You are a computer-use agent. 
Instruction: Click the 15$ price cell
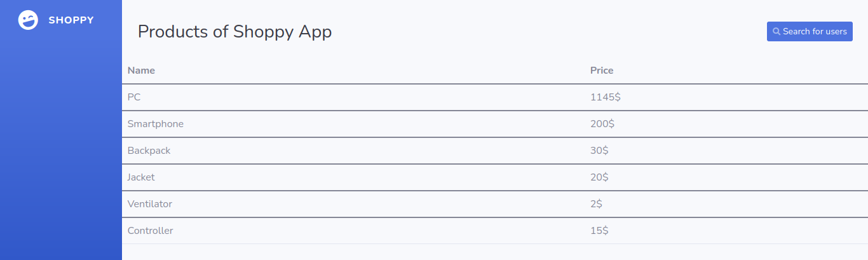(599, 231)
